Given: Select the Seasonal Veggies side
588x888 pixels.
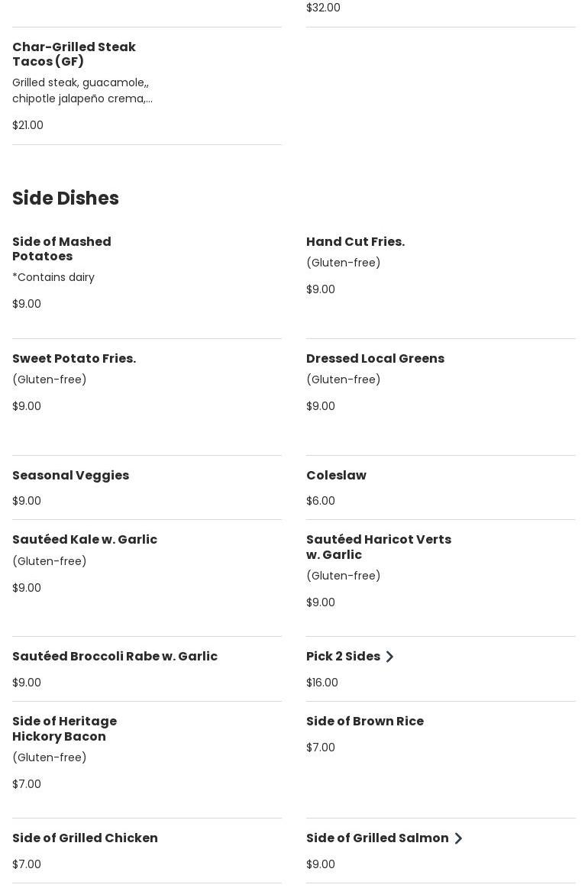Looking at the screenshot, I should (70, 476).
